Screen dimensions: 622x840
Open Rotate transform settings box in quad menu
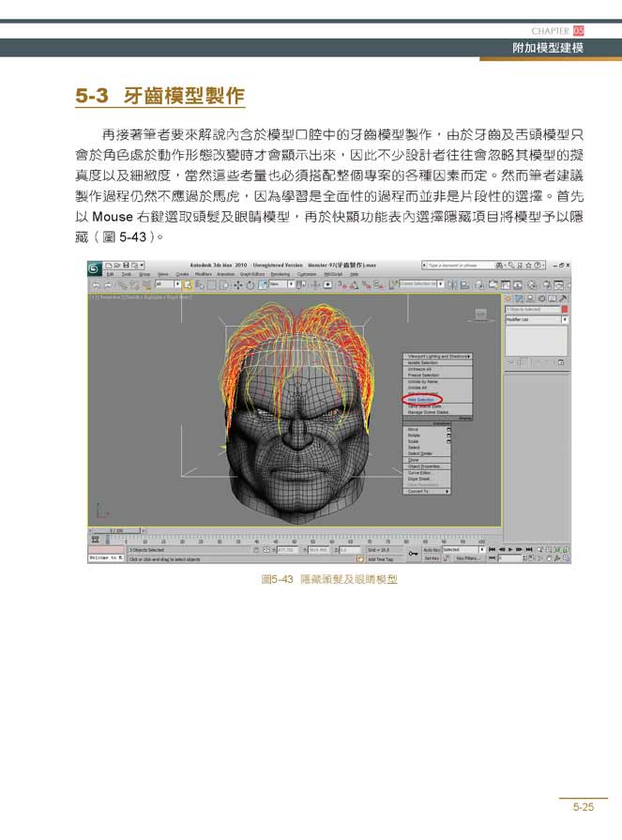[448, 435]
